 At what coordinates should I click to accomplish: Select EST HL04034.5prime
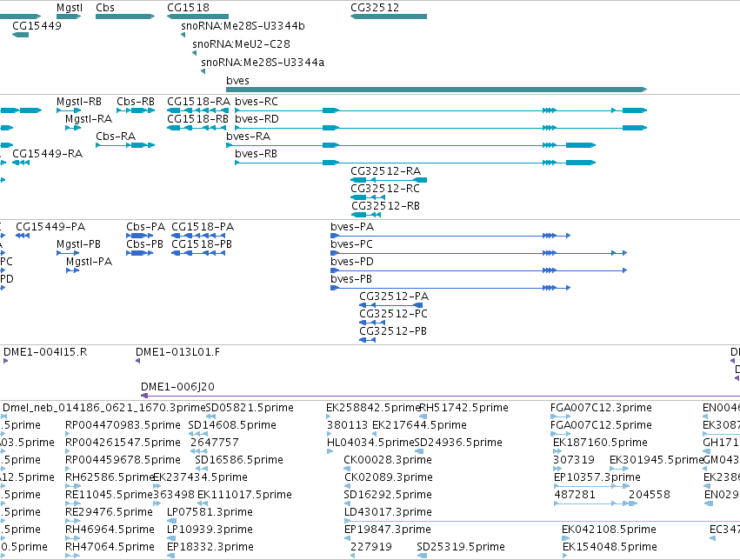(x=330, y=451)
